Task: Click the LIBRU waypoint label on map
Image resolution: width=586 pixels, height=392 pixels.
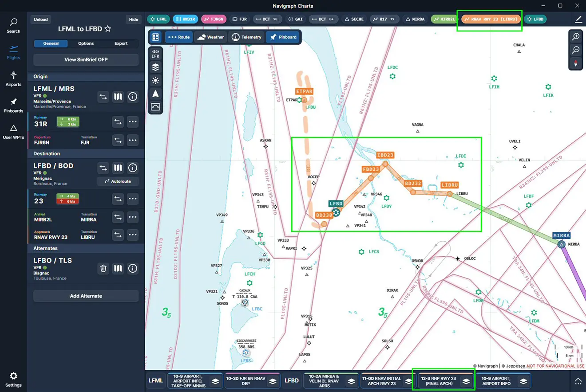Action: pyautogui.click(x=449, y=185)
